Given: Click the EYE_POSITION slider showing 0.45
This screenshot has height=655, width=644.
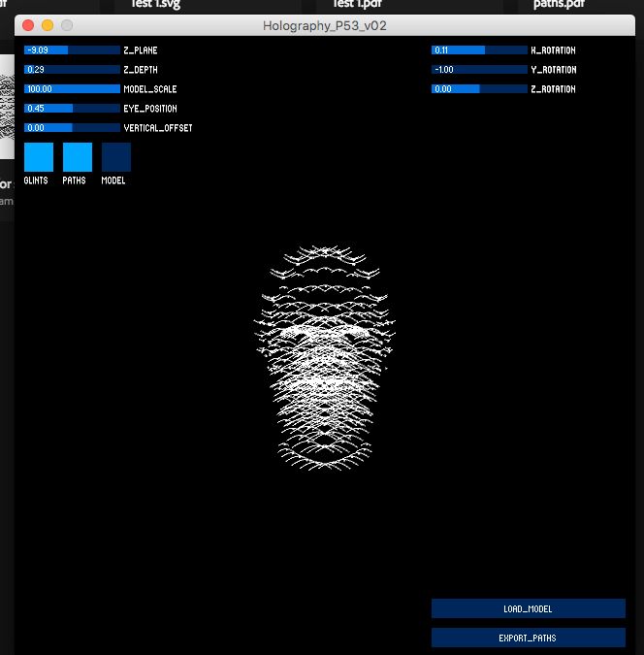Looking at the screenshot, I should pyautogui.click(x=72, y=108).
